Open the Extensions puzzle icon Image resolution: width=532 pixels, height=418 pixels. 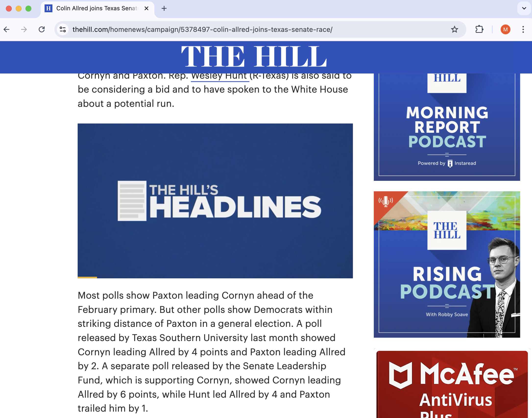[x=479, y=29]
